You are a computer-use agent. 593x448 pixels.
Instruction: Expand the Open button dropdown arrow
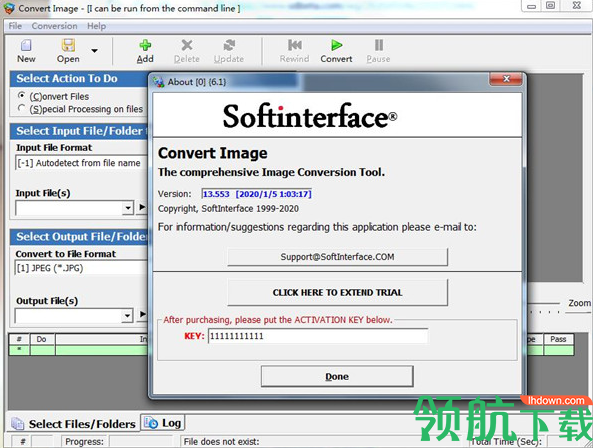pos(94,50)
